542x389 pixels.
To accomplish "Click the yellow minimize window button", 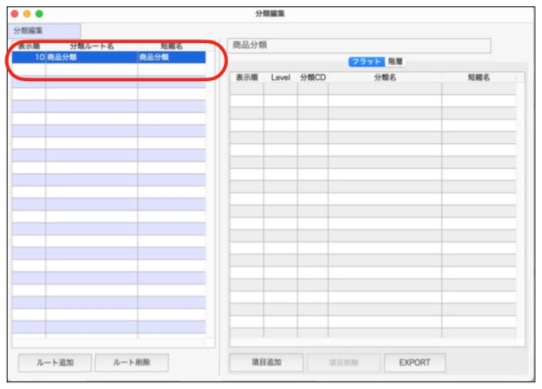I will pyautogui.click(x=27, y=14).
